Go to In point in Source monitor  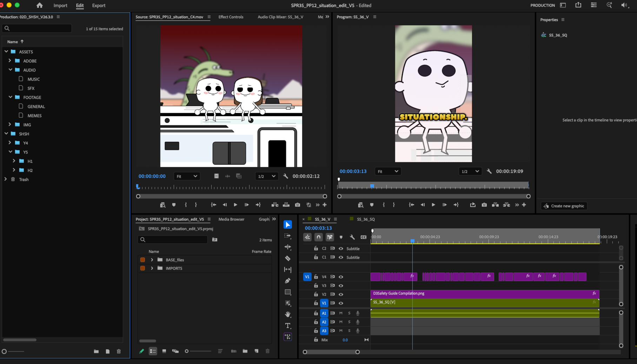(x=213, y=205)
